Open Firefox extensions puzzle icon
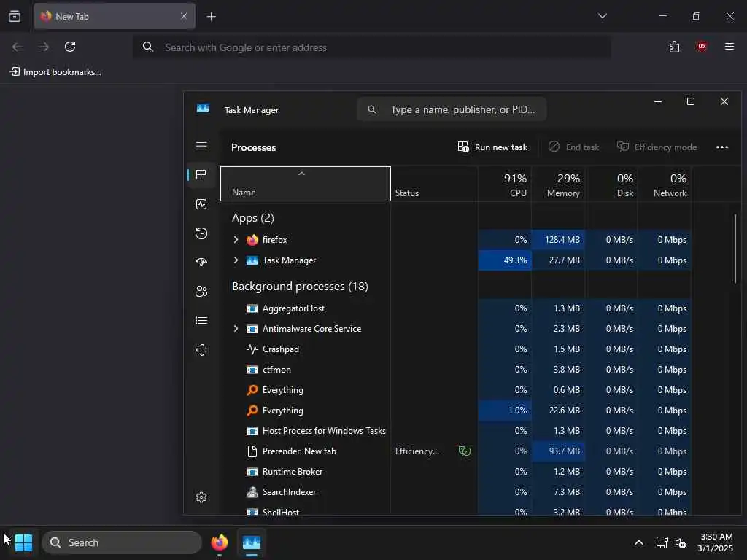The width and height of the screenshot is (747, 560). (674, 47)
